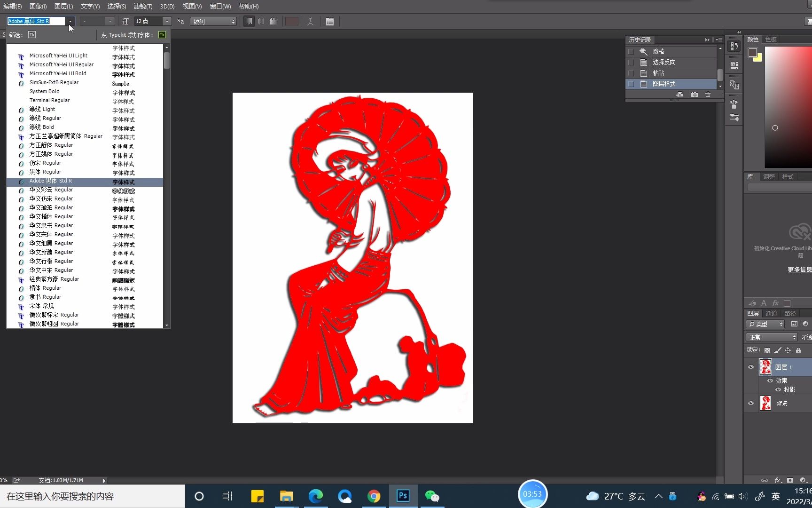Viewport: 812px width, 508px height.
Task: Select font 华文行楷 Regular from list
Action: click(85, 262)
